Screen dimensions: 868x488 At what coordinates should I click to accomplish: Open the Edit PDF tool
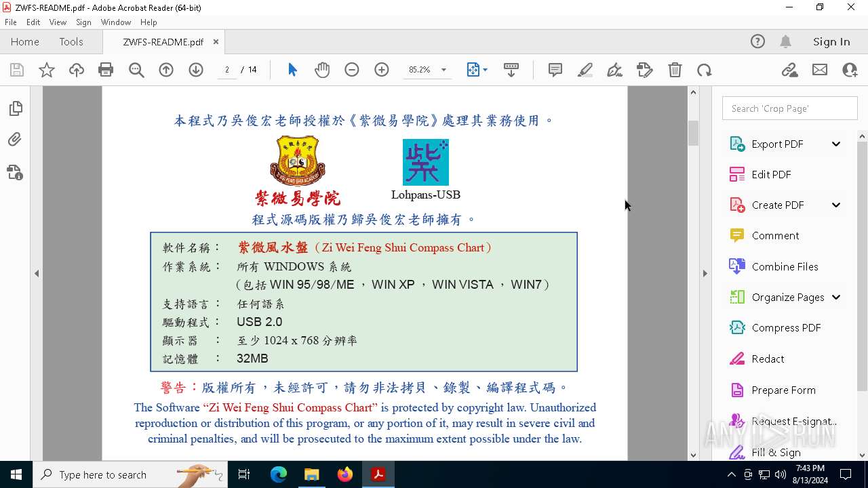[x=771, y=174]
